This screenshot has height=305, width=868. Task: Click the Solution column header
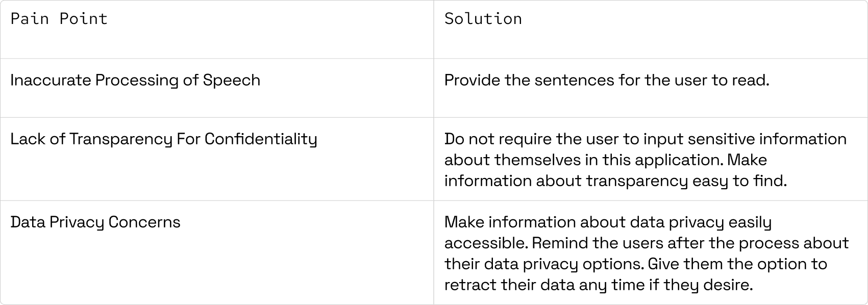pos(651,30)
